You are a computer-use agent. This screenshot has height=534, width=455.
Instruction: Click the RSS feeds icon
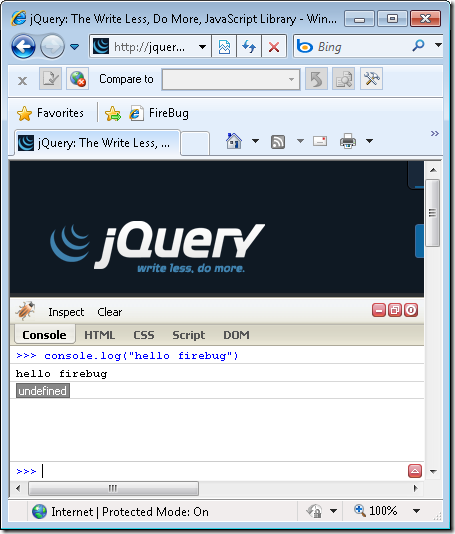point(278,142)
